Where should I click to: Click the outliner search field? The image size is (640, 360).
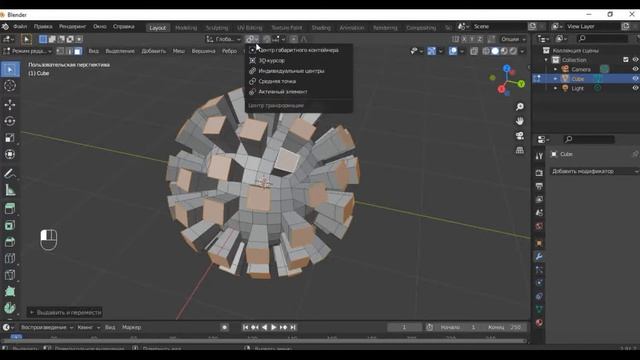point(602,38)
